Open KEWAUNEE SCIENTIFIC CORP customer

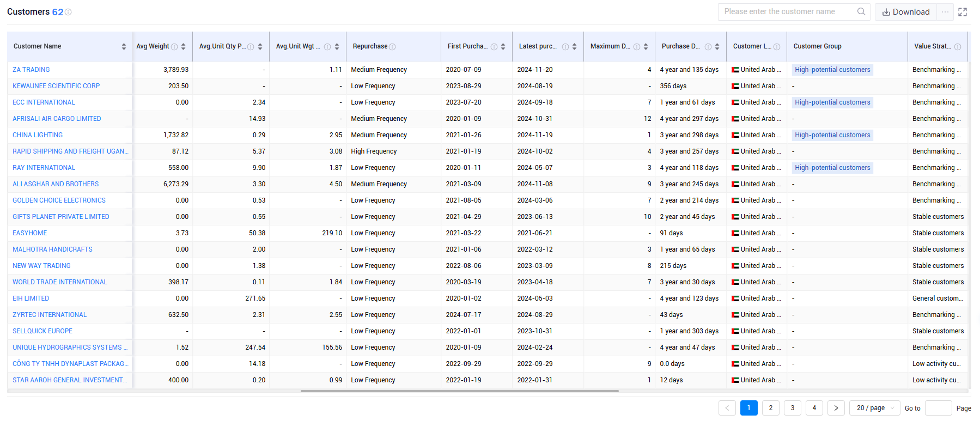coord(56,86)
